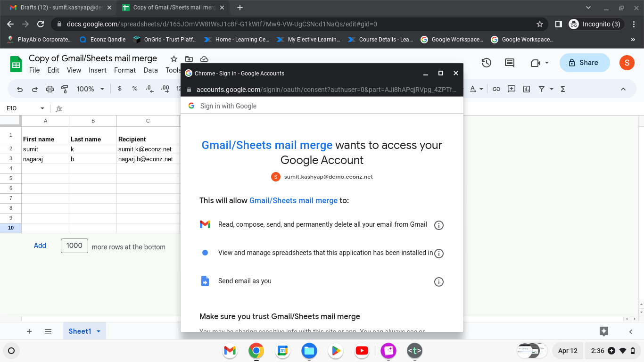The width and height of the screenshot is (644, 362).
Task: Open the Insert menu
Action: 98,70
